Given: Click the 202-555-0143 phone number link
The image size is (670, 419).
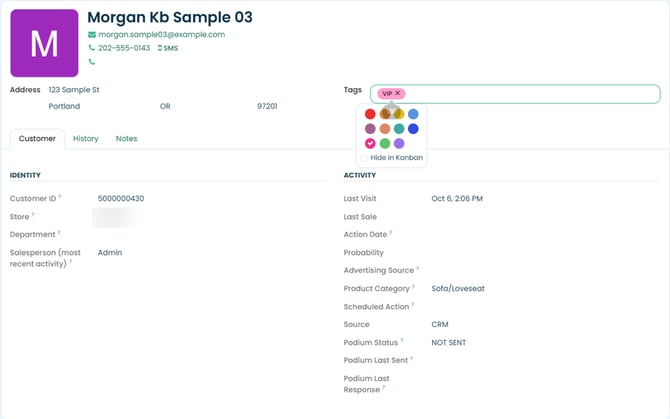Looking at the screenshot, I should (124, 48).
